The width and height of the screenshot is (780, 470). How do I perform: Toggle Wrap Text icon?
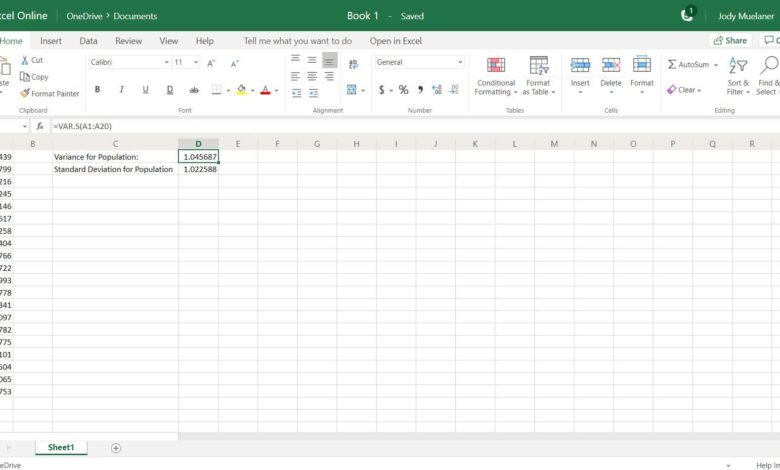tap(354, 64)
